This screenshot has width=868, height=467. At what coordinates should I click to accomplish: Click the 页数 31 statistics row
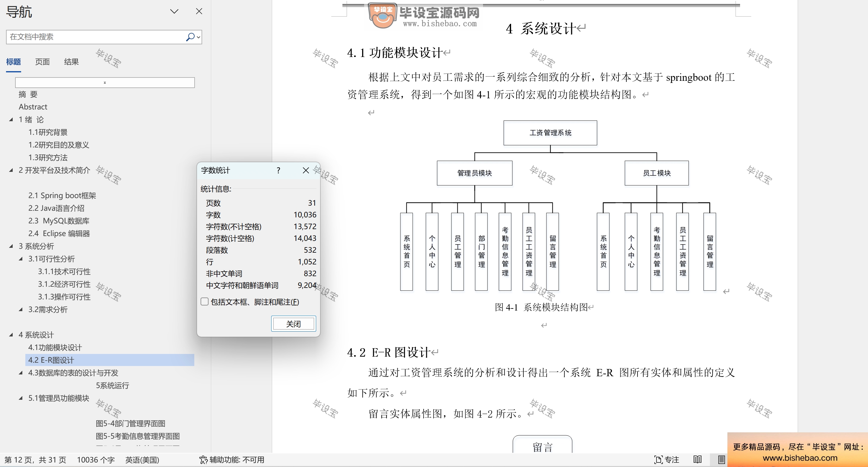point(261,203)
